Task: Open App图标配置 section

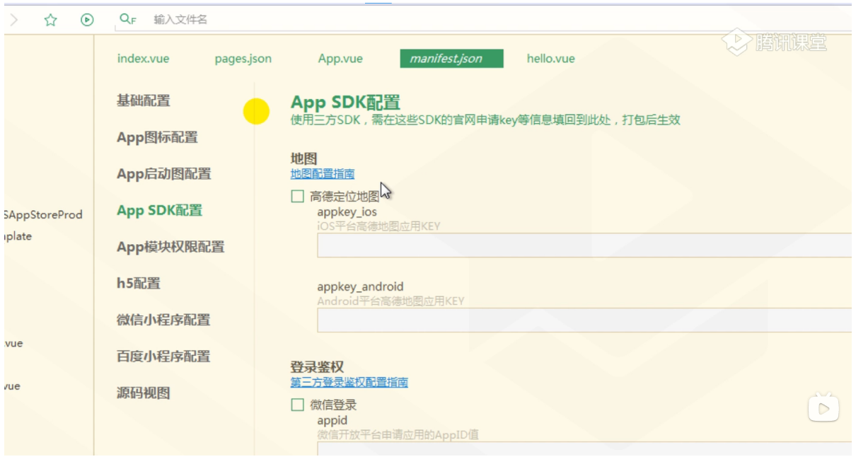Action: (157, 137)
